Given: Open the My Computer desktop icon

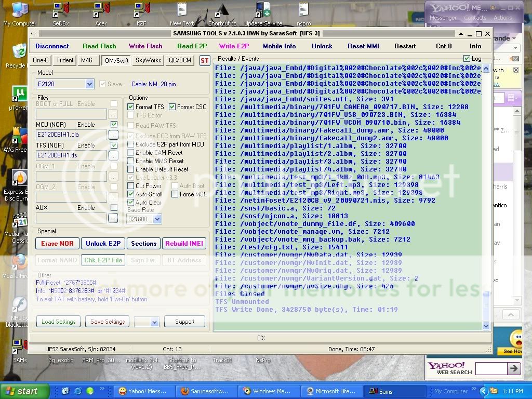Looking at the screenshot, I should coord(20,14).
